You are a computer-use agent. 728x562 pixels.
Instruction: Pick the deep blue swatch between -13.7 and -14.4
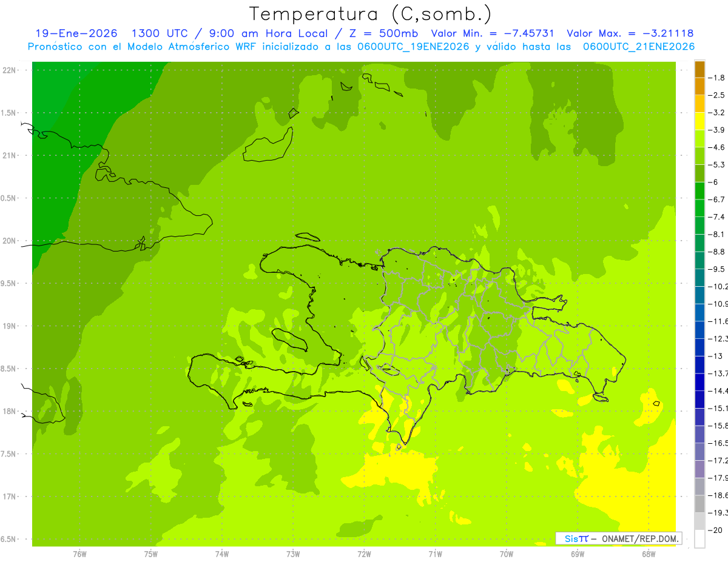(699, 382)
